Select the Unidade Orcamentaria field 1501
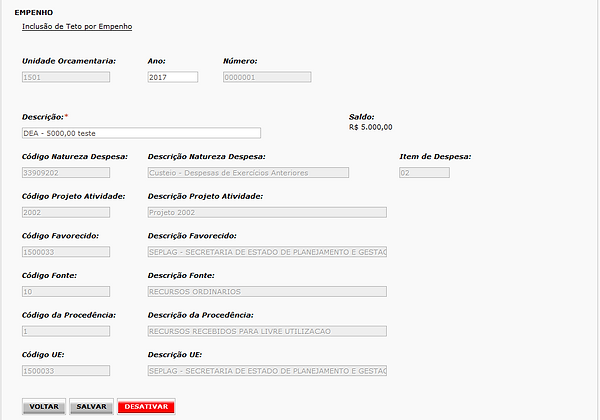 pyautogui.click(x=66, y=77)
